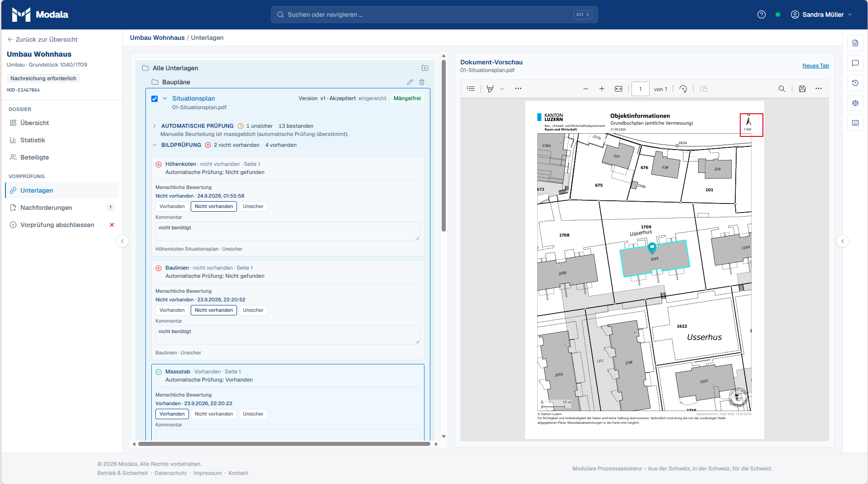Open the legal scales icon in right rail

tap(855, 103)
